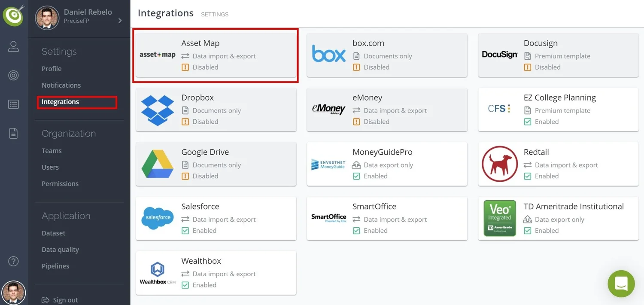Expand Daniel Rebelo account chevron
The height and width of the screenshot is (305, 644).
click(120, 21)
